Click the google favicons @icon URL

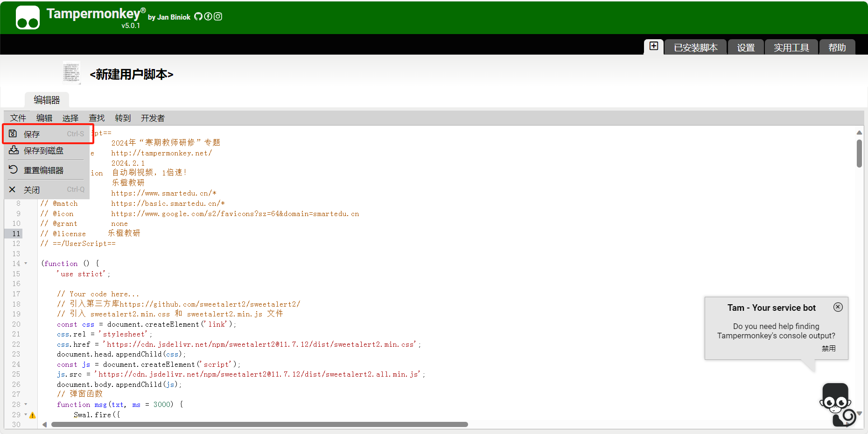pos(235,214)
